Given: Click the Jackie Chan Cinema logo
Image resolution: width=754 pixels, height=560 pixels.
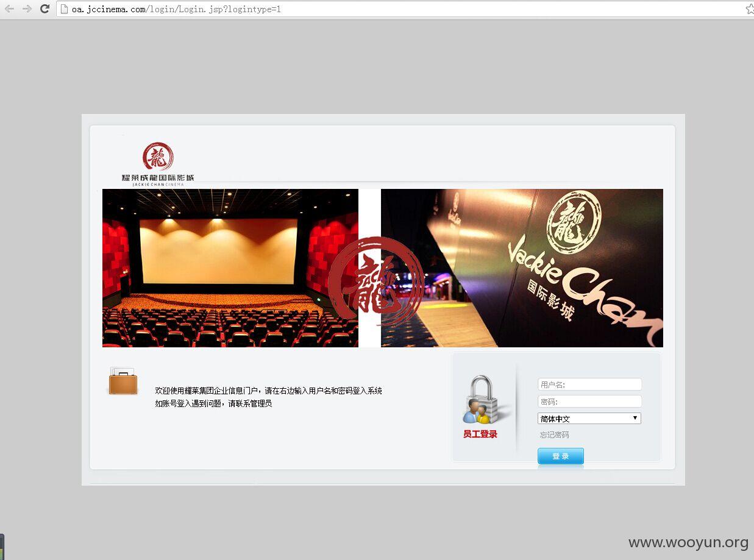Looking at the screenshot, I should click(158, 164).
